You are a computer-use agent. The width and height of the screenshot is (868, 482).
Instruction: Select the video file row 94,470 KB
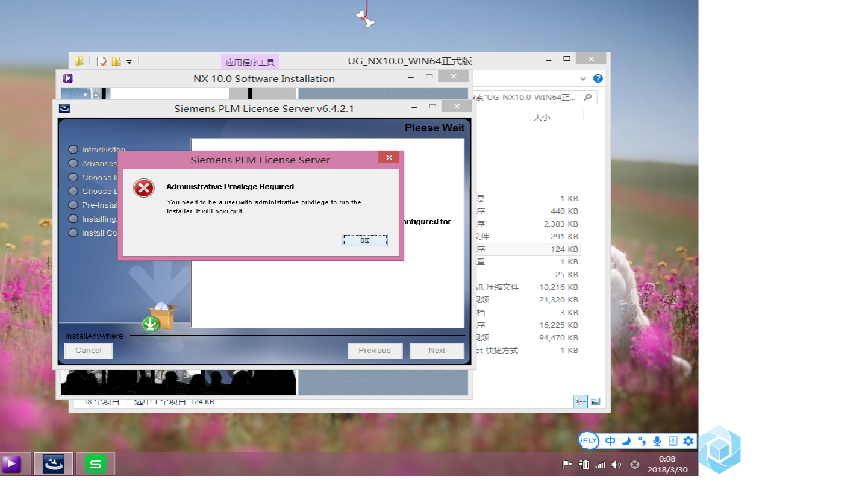528,338
